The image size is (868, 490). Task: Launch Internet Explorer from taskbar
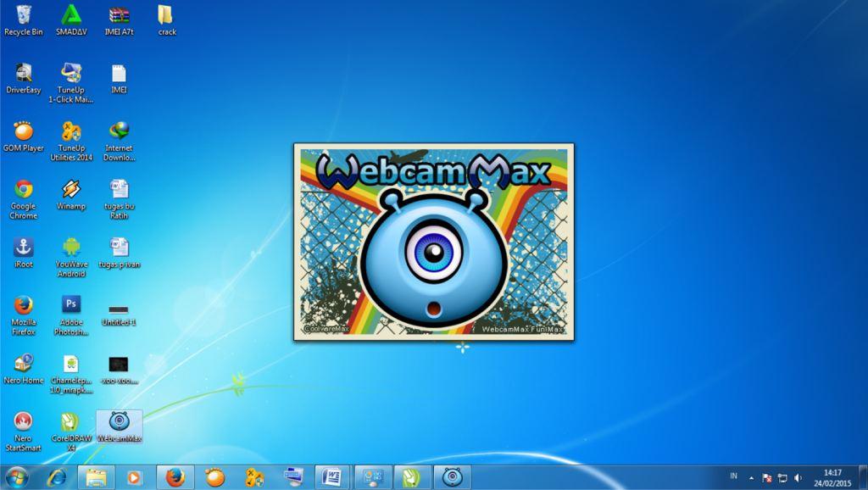[57, 477]
